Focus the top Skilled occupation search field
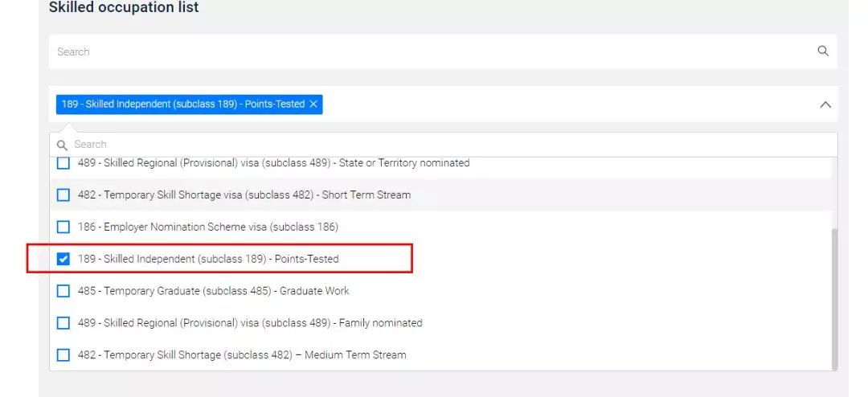The image size is (868, 397). pos(434,51)
